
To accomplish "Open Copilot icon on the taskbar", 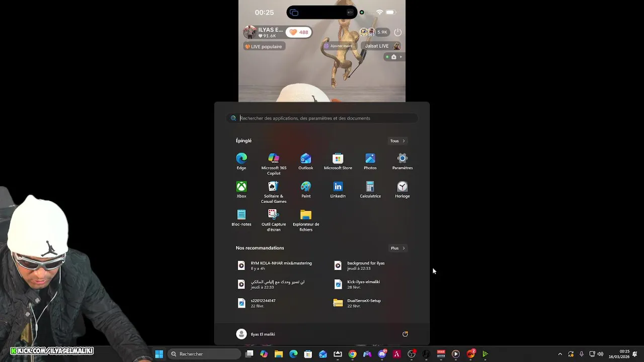I will [x=264, y=354].
